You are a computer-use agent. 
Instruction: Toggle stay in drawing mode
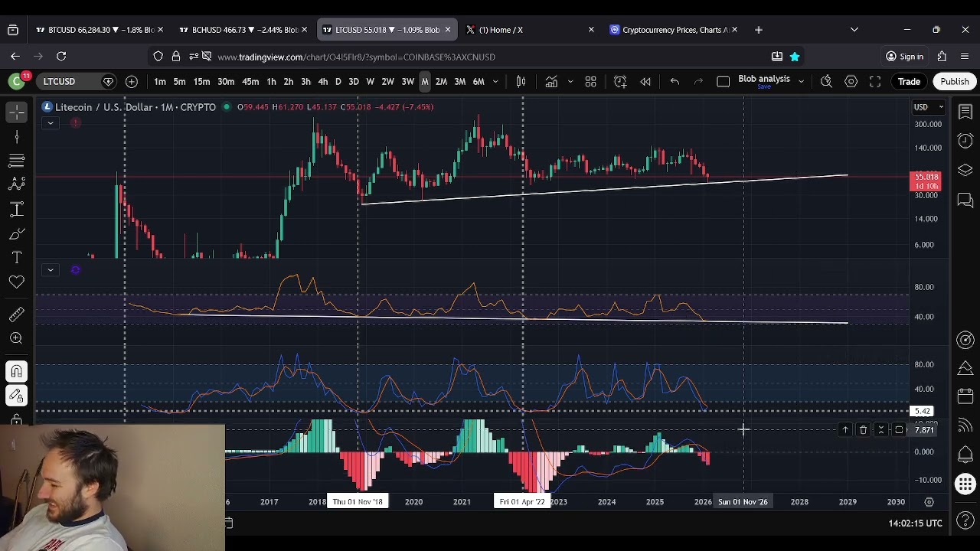(x=16, y=396)
